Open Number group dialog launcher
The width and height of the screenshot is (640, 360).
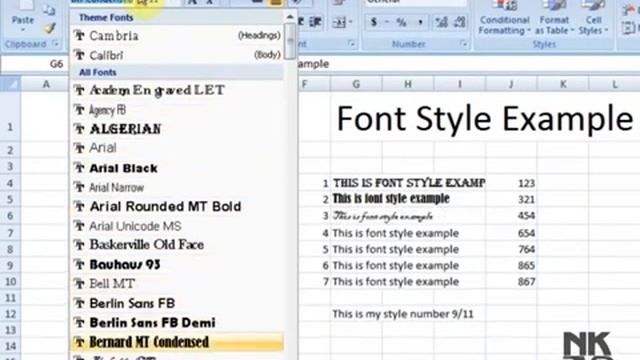click(463, 44)
